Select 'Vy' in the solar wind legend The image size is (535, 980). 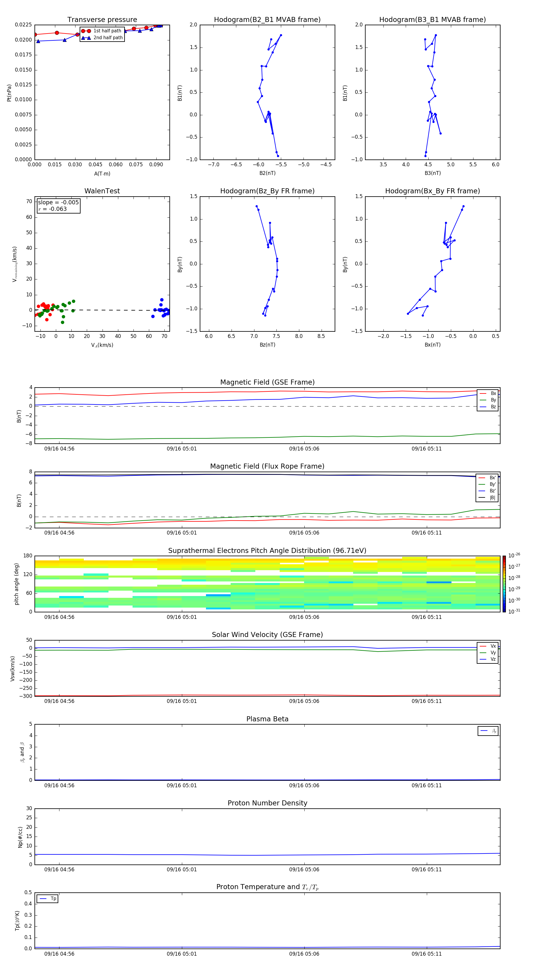click(x=488, y=652)
